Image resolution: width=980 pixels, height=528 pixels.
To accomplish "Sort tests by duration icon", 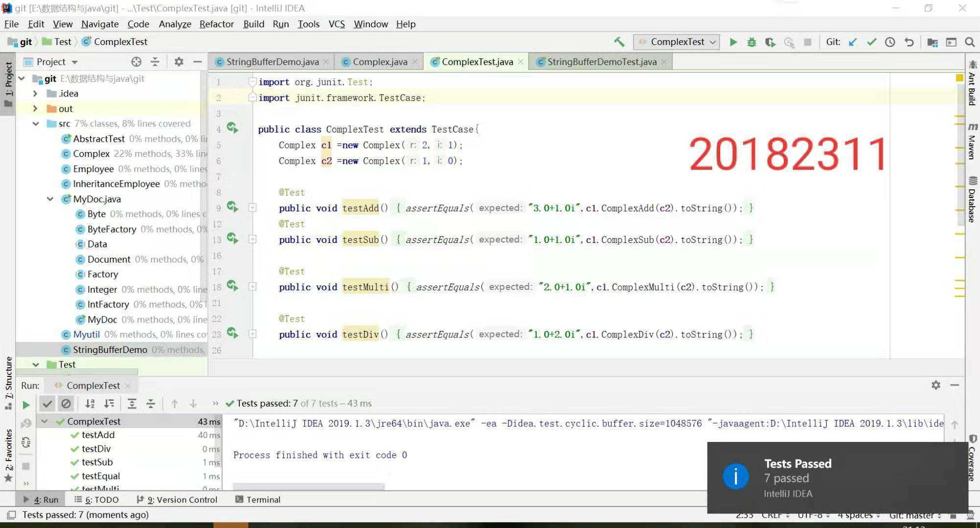I will click(109, 404).
